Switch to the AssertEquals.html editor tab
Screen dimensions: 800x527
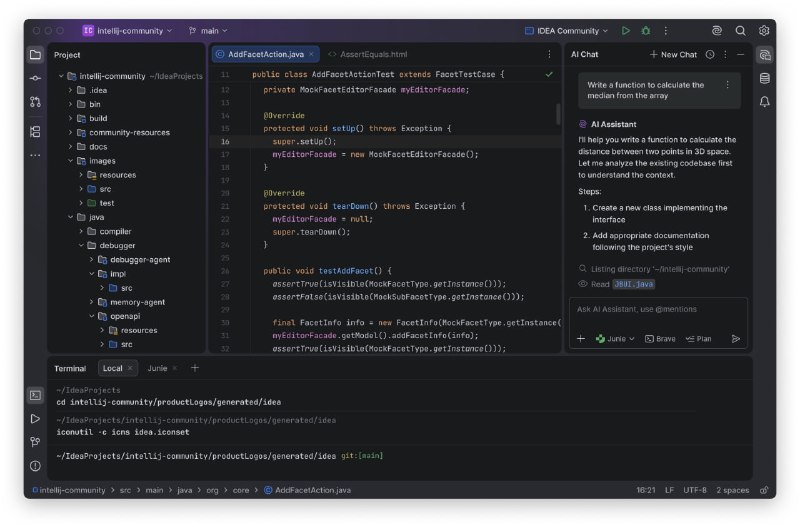pos(374,54)
